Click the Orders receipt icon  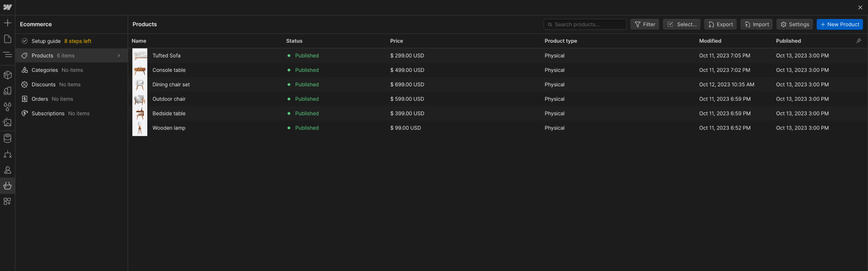point(25,99)
